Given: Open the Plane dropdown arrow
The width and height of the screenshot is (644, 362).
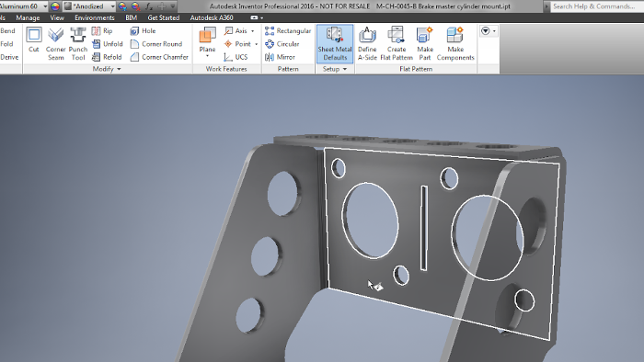Looking at the screenshot, I should 207,56.
